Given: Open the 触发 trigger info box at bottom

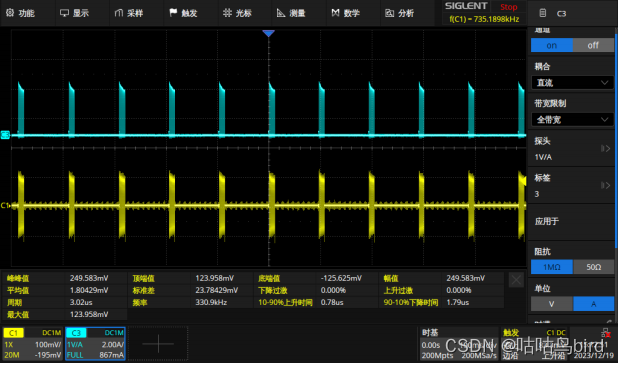Looking at the screenshot, I should tap(535, 344).
